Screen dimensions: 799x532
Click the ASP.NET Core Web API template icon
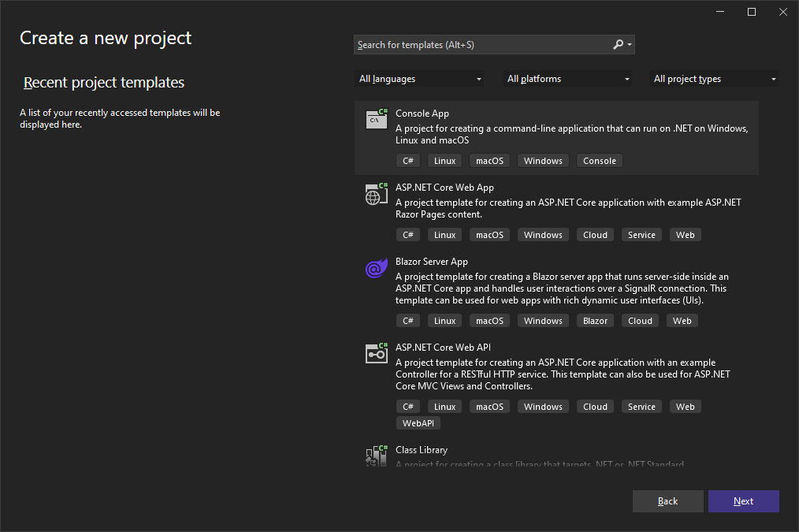pos(376,353)
